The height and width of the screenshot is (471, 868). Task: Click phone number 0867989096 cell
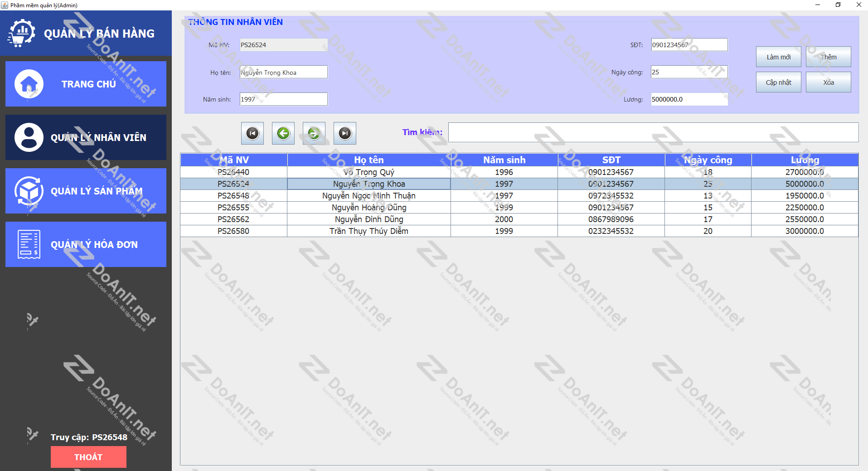[611, 219]
